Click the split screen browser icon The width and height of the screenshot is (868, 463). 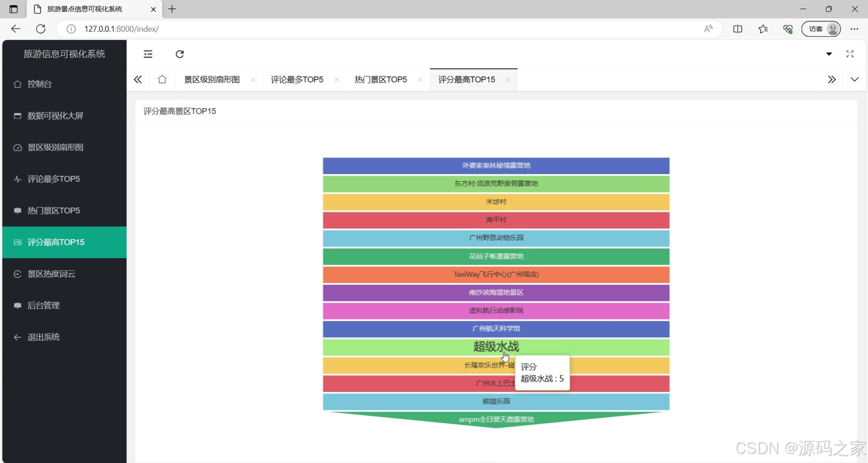pyautogui.click(x=738, y=29)
